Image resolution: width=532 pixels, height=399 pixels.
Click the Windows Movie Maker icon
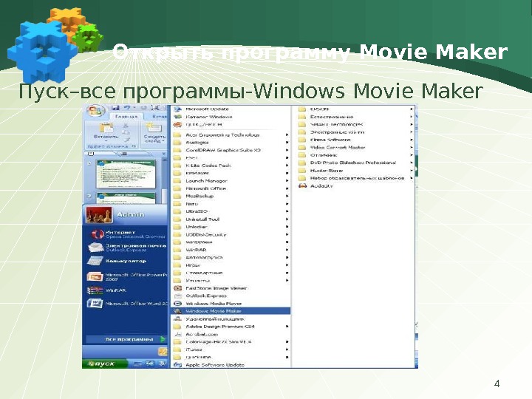point(177,311)
